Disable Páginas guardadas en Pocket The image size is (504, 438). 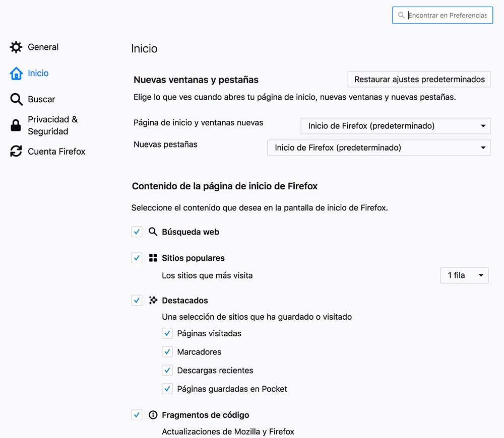tap(167, 389)
